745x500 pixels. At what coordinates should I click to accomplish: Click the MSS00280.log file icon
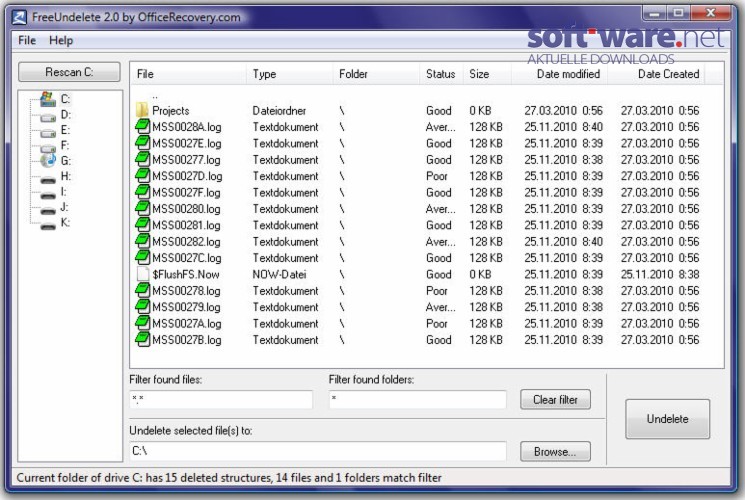pos(142,208)
